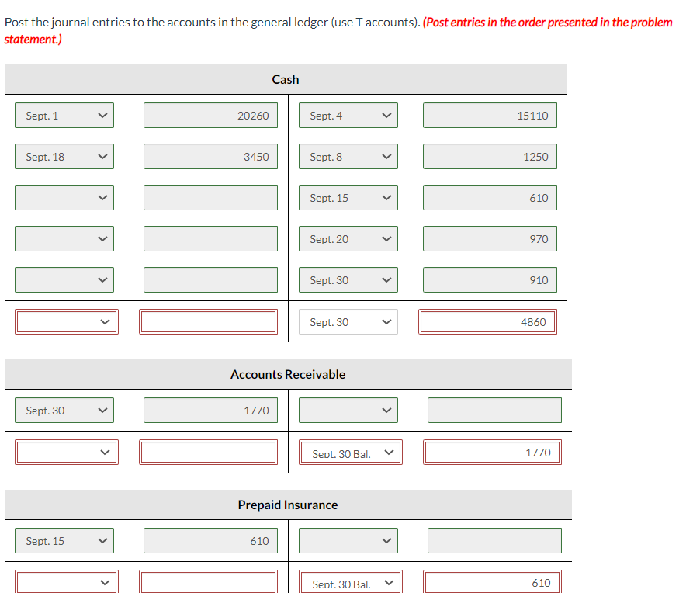The image size is (700, 593).
Task: Click the Cash balance field showing 4860
Action: coord(488,322)
